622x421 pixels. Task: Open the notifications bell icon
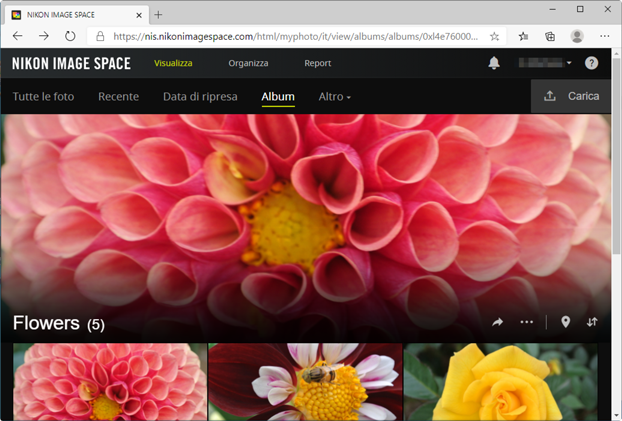click(x=494, y=63)
